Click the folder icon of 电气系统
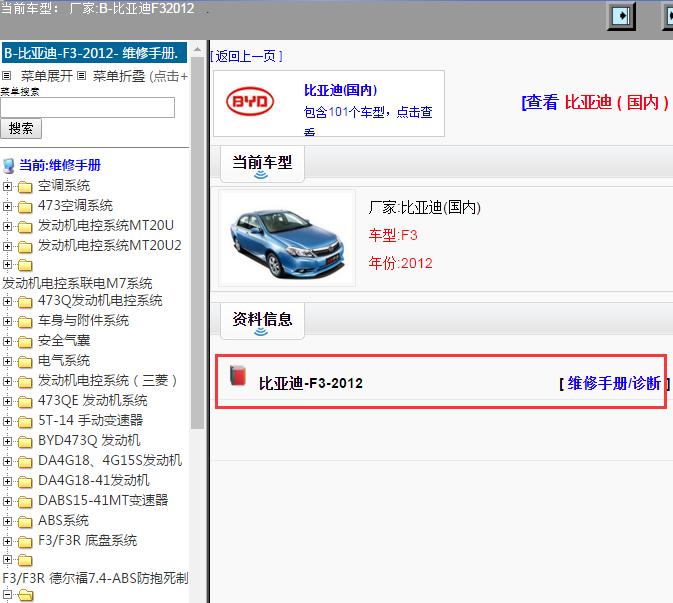 25,362
